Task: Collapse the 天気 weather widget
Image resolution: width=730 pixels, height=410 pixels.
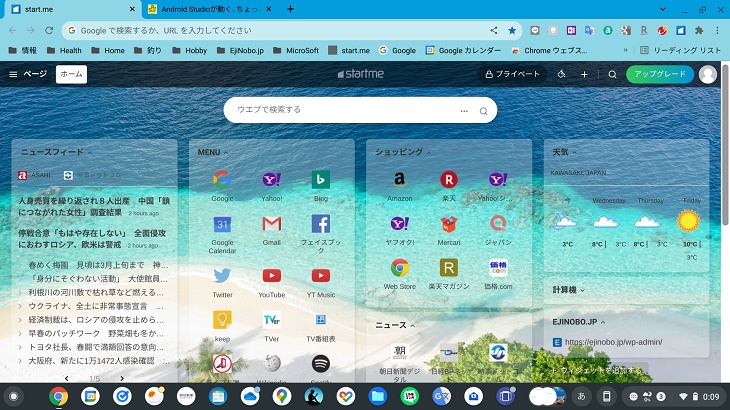Action: point(575,153)
